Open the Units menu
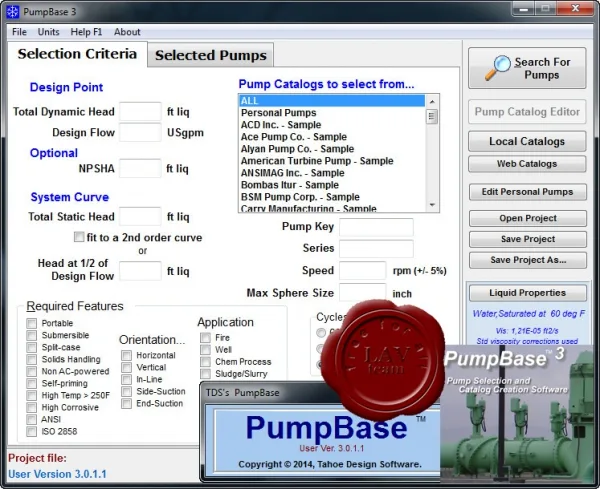The image size is (600, 489). coord(48,32)
